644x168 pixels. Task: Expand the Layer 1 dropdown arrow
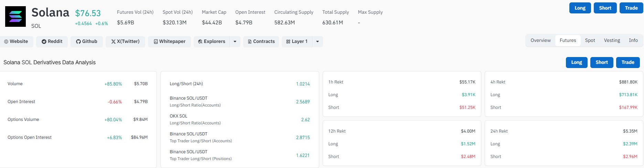tap(318, 42)
